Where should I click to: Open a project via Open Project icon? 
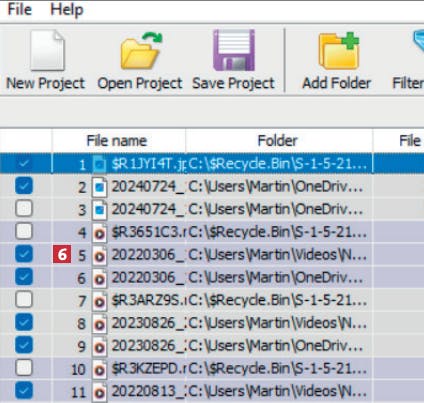141,50
